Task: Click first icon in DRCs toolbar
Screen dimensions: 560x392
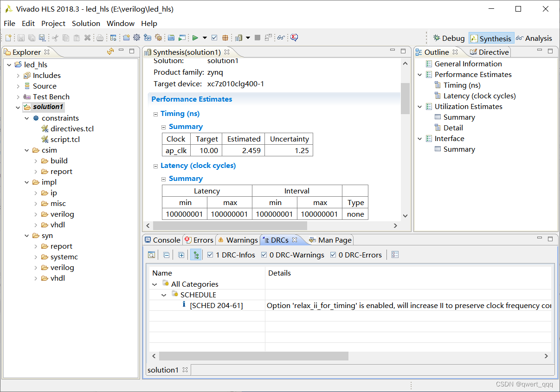Action: pos(152,255)
